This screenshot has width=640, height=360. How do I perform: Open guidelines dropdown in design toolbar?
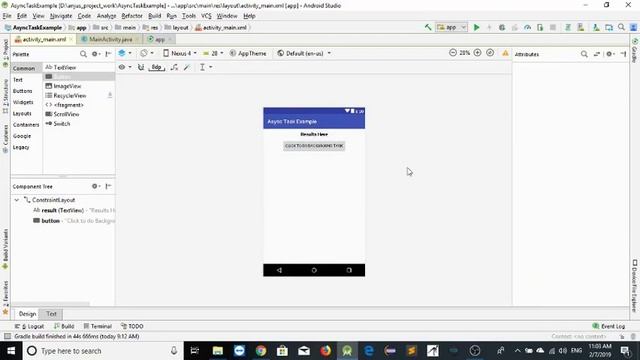coord(205,67)
